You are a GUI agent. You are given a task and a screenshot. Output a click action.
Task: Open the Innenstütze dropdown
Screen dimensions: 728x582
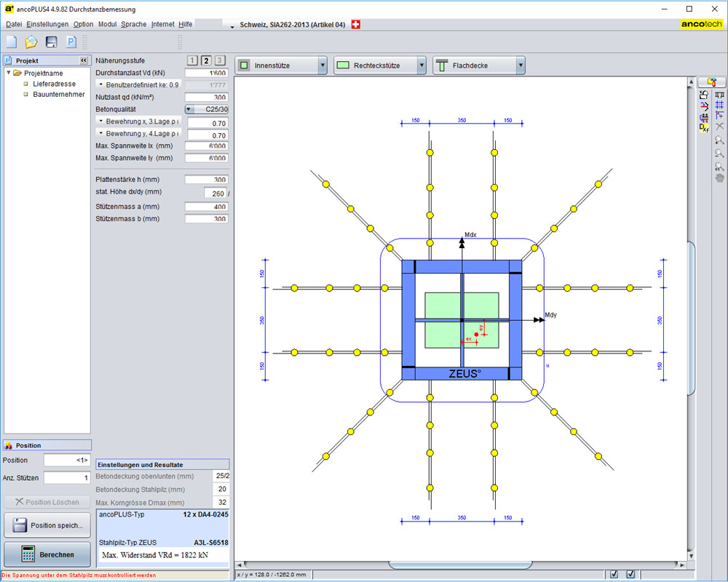tap(323, 65)
